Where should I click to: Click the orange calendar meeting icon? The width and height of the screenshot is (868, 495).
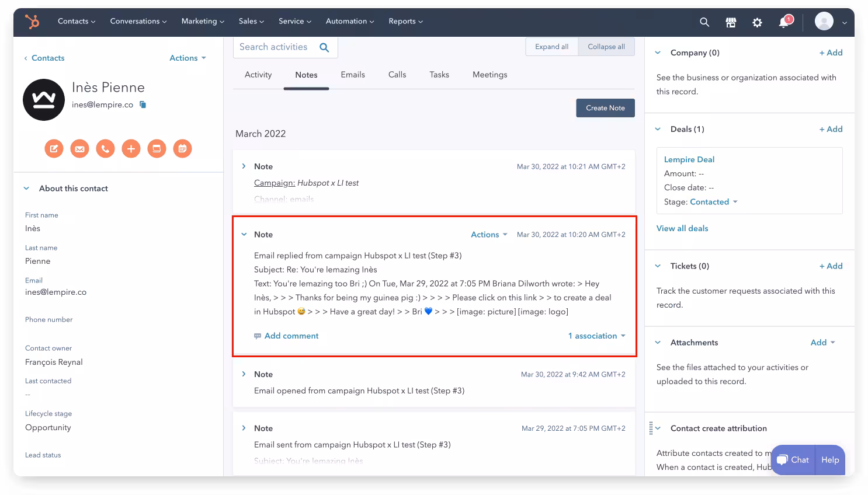tap(182, 149)
